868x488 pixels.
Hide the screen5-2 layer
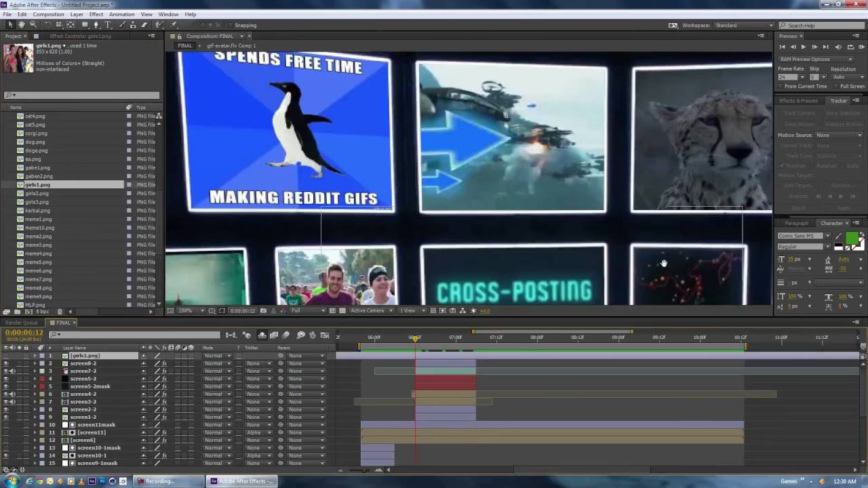click(6, 378)
